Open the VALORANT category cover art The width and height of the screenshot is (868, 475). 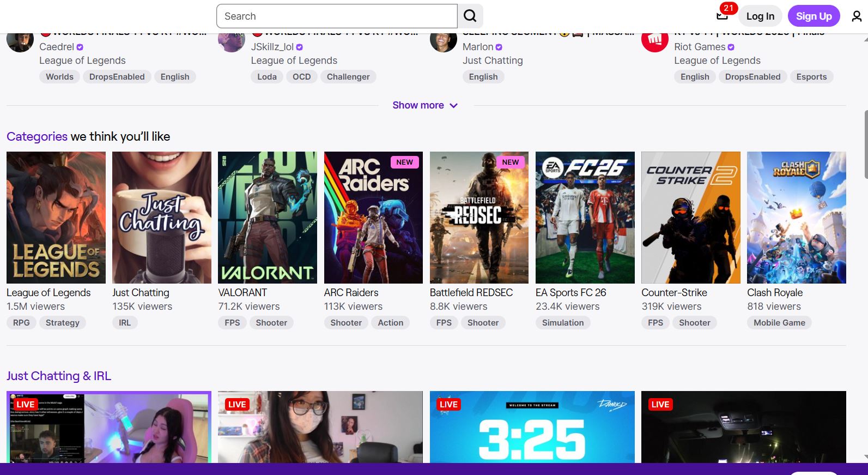pyautogui.click(x=267, y=218)
